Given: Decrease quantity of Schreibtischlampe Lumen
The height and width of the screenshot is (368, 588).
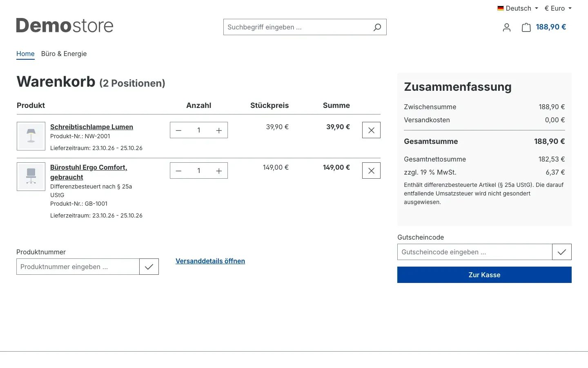Looking at the screenshot, I should pos(178,130).
